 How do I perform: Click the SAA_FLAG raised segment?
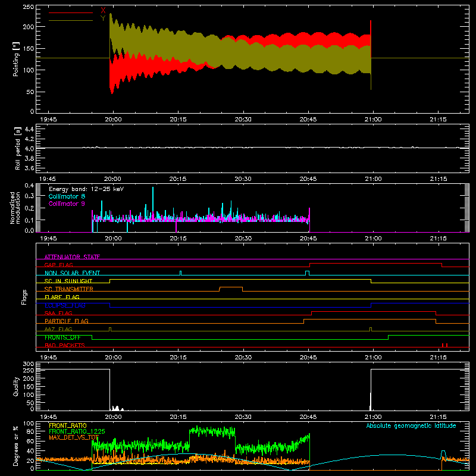pyautogui.click(x=374, y=311)
